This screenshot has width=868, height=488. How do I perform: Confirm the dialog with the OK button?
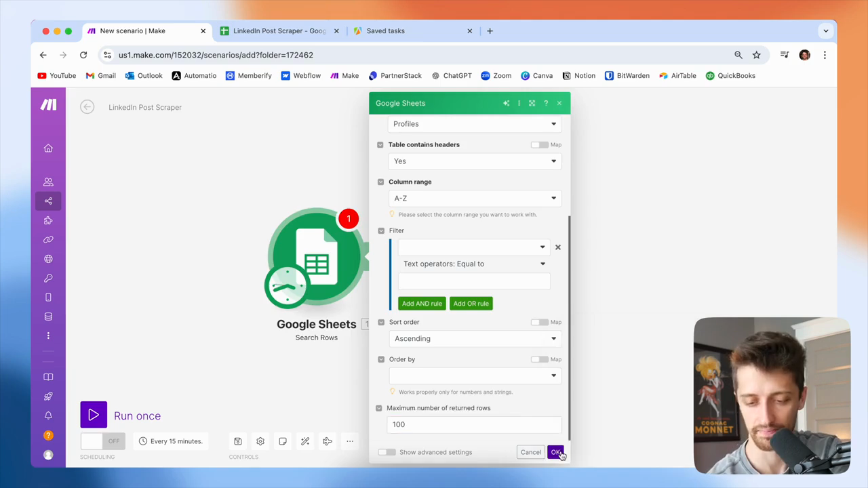555,452
